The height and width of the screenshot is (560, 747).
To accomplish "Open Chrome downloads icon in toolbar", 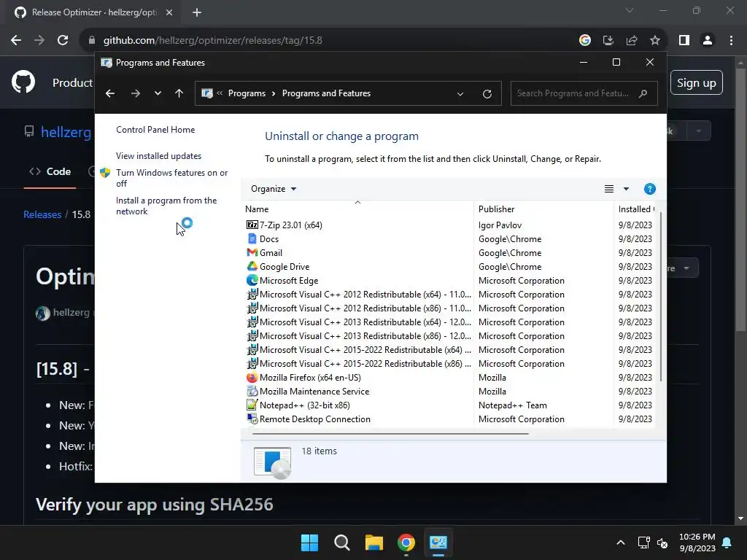I will 608,41.
